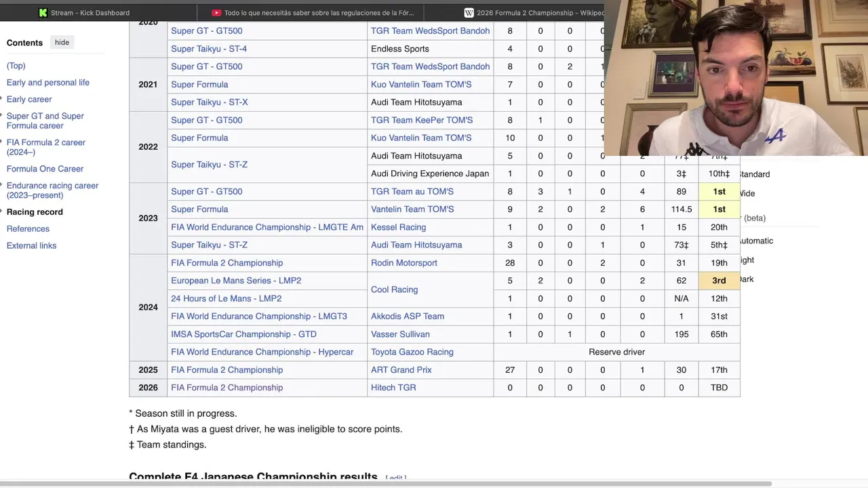Open TGR Team KeePer TOM'S link

pyautogui.click(x=422, y=120)
